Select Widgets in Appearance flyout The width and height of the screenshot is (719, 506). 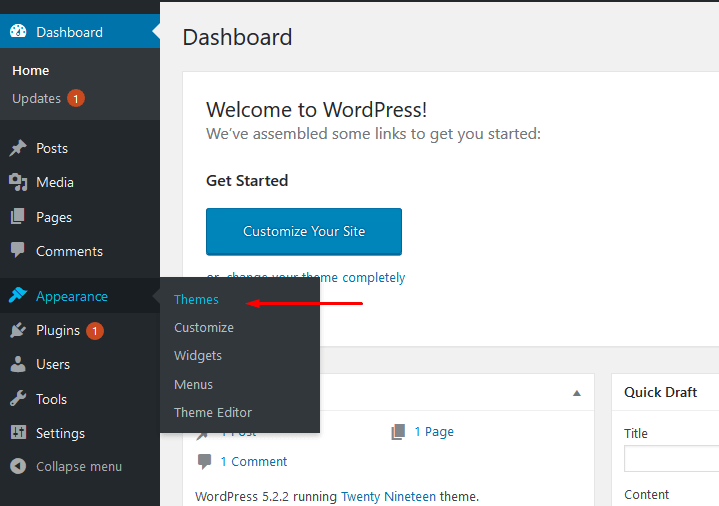[198, 356]
